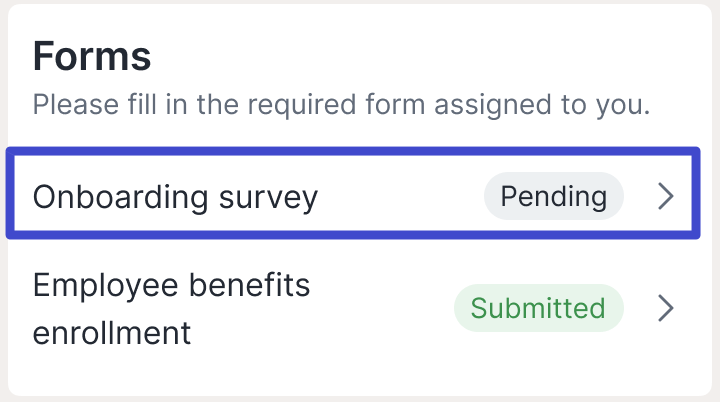Open the Onboarding survey form
This screenshot has height=402, width=720.
click(x=175, y=196)
